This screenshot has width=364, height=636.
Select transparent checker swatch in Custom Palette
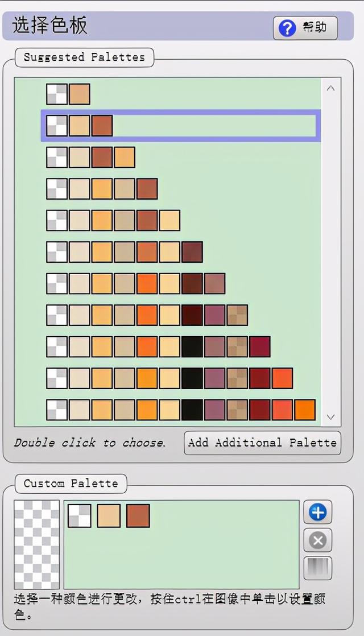point(80,515)
